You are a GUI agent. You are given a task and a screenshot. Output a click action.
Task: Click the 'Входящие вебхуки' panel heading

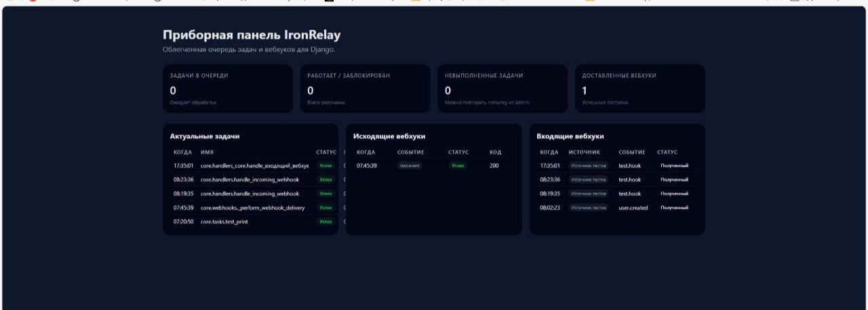(570, 136)
